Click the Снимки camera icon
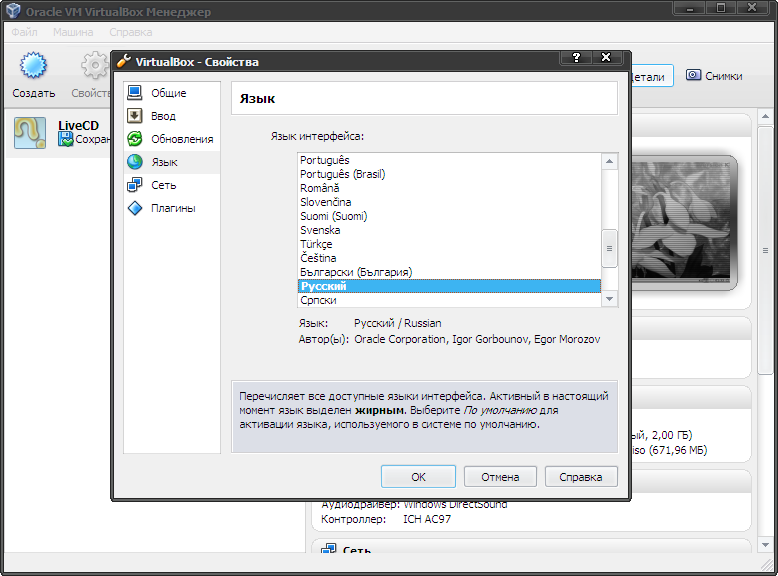The width and height of the screenshot is (778, 576). 693,75
